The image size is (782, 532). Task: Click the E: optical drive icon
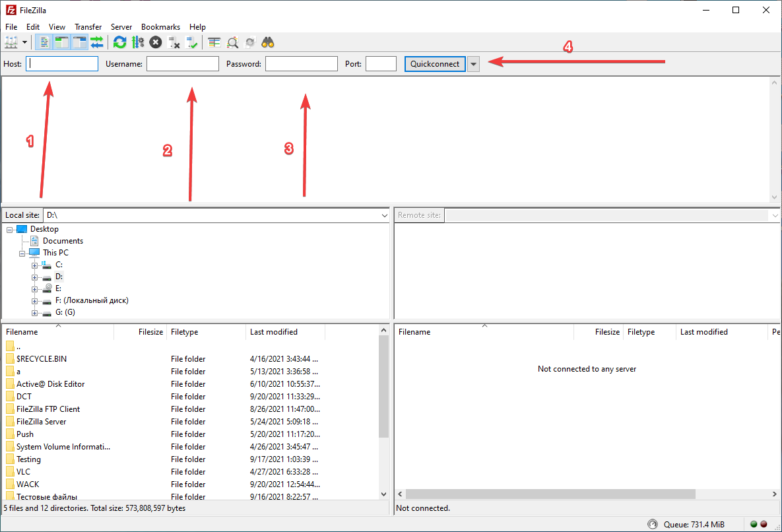tap(47, 288)
